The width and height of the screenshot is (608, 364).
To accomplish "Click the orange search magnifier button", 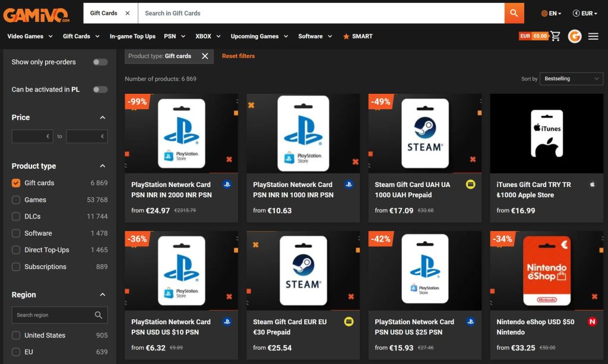I will pyautogui.click(x=514, y=13).
